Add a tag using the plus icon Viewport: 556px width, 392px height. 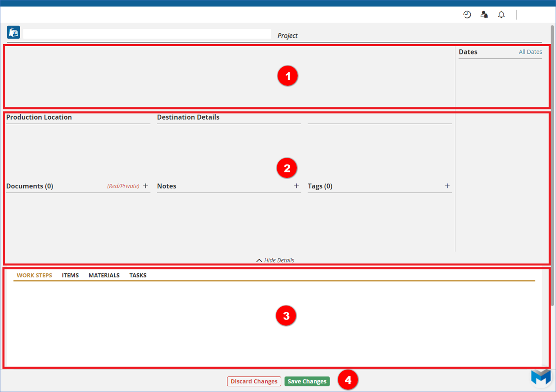pos(447,186)
